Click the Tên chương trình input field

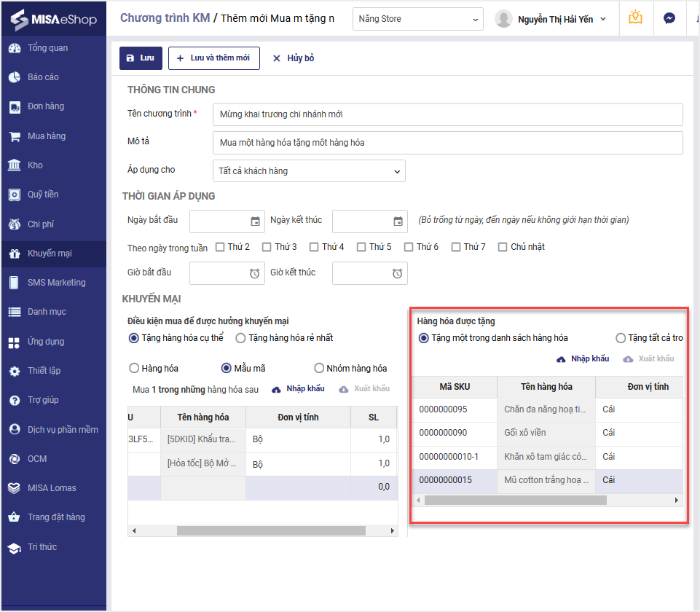447,114
